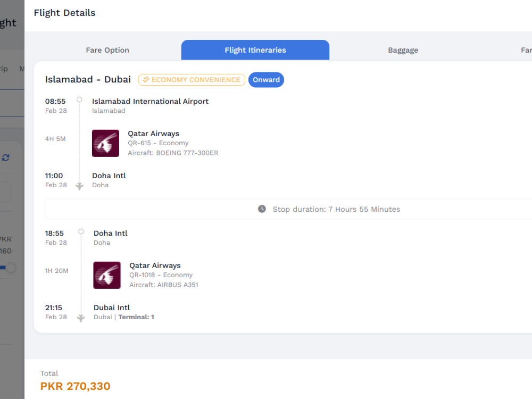Click the Stop duration 7 Hours 55 Minutes bar
The width and height of the screenshot is (532, 399).
pyautogui.click(x=288, y=209)
